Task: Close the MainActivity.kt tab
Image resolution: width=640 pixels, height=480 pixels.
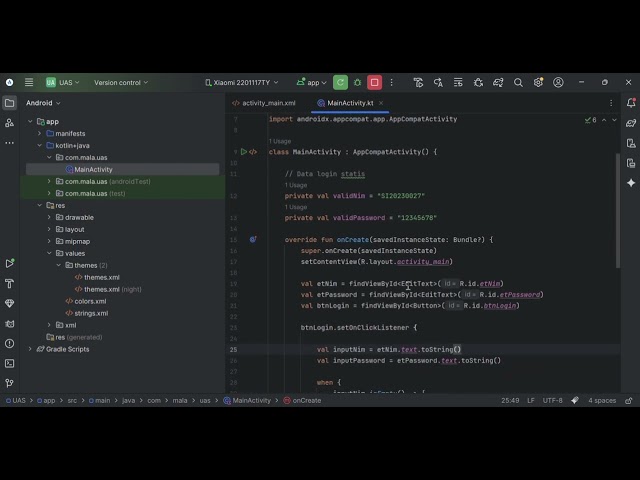Action: coord(381,103)
